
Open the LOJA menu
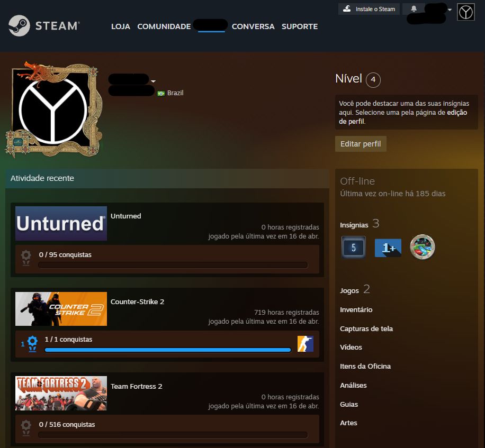tap(121, 26)
